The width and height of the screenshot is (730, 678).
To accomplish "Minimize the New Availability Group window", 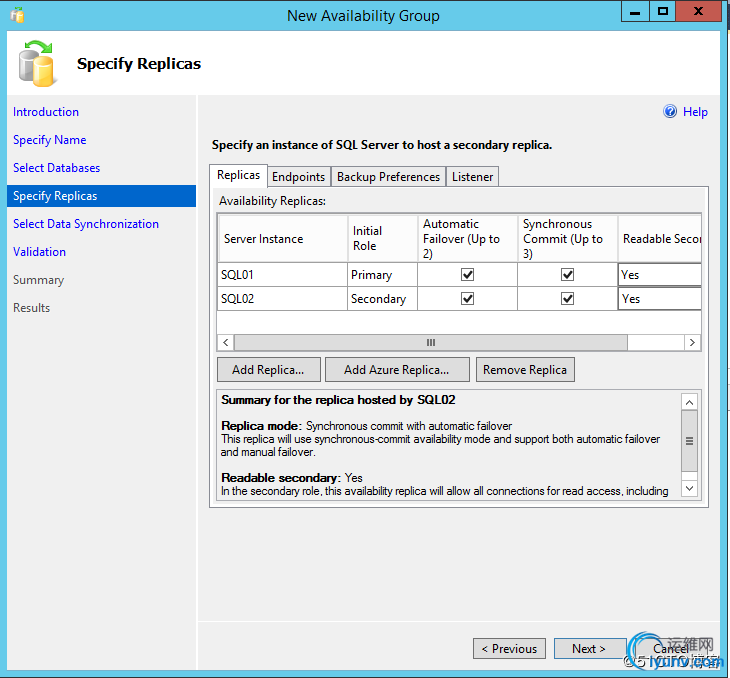I will (635, 11).
